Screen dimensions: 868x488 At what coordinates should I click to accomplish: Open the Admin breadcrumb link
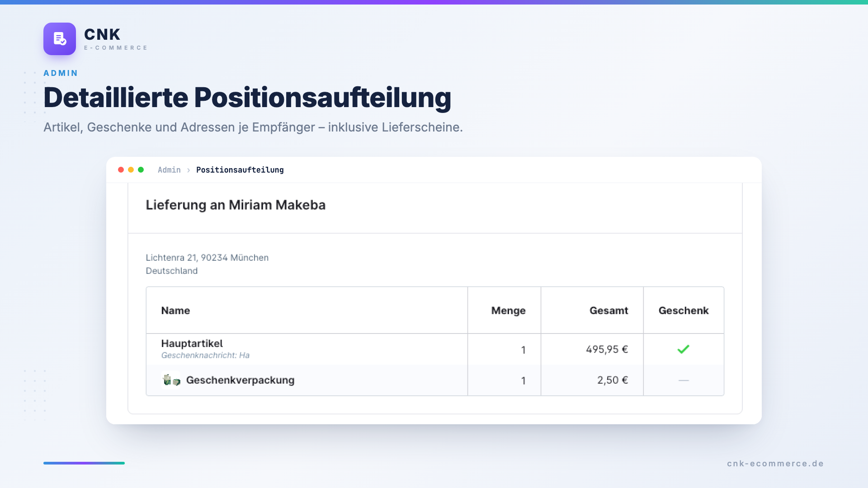coord(169,170)
